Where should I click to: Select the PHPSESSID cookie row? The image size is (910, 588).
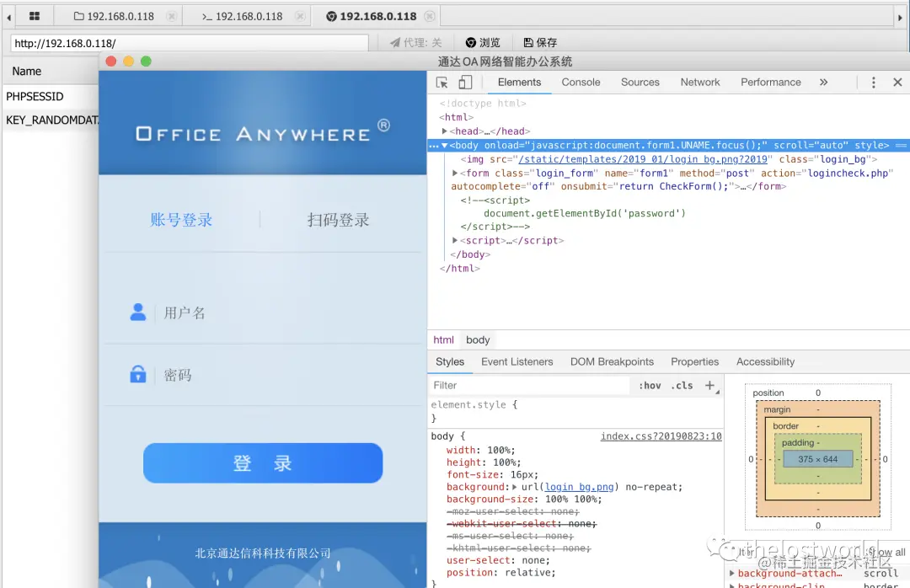(x=51, y=96)
